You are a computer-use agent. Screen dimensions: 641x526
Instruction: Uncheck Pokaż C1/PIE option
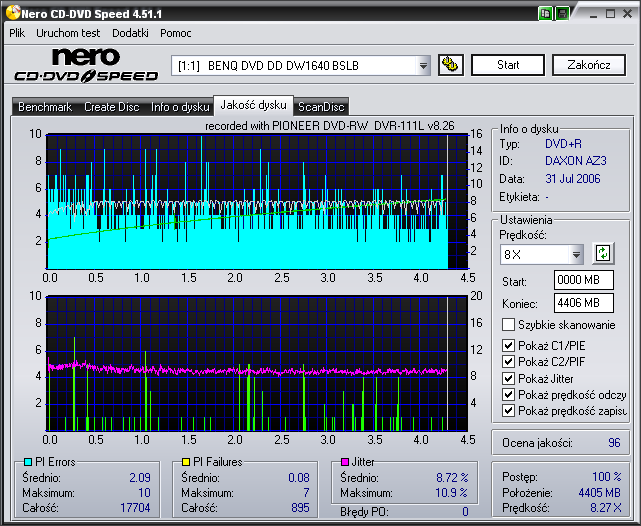click(x=508, y=345)
